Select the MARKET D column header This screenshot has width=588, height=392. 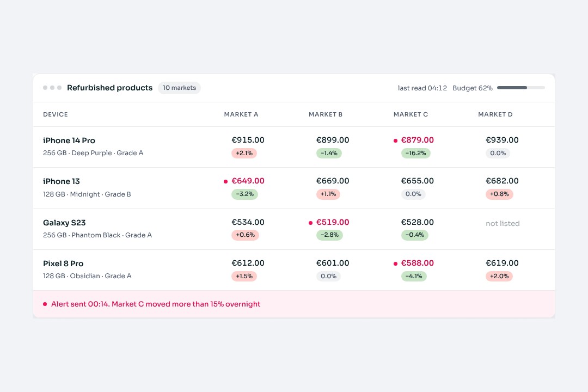pyautogui.click(x=495, y=114)
